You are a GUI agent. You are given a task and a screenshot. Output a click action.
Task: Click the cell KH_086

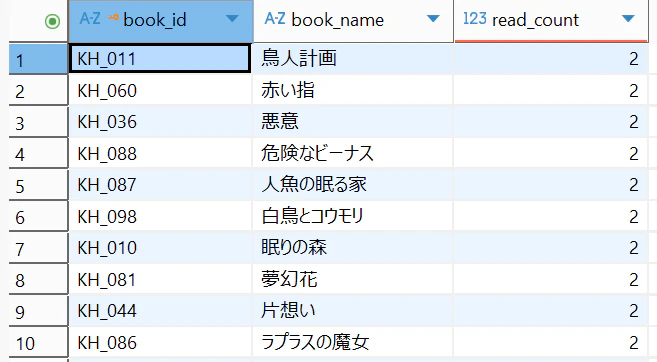160,342
